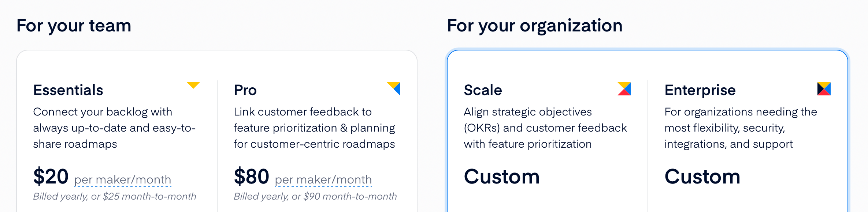Click the Scale description about strategic objectives

(x=545, y=128)
